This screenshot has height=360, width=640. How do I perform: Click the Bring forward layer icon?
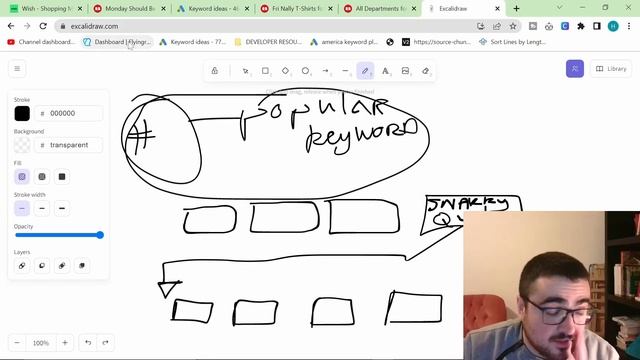point(62,266)
